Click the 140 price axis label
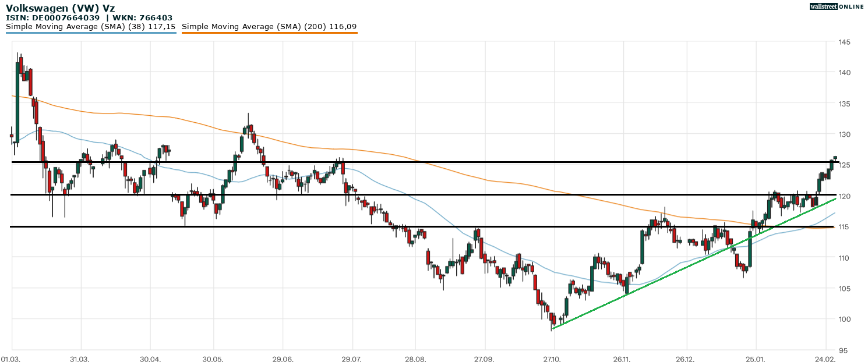The image size is (868, 362). 844,73
